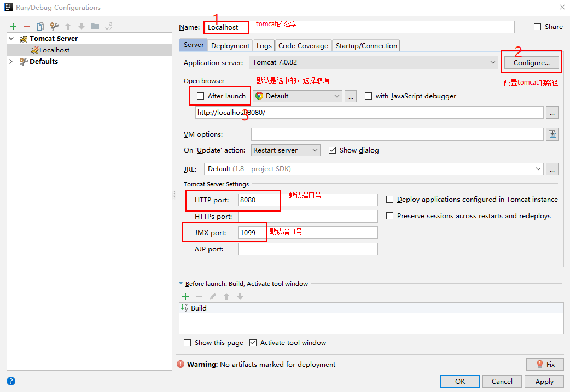Image resolution: width=570 pixels, height=392 pixels.
Task: Click the AJP port field
Action: point(308,249)
